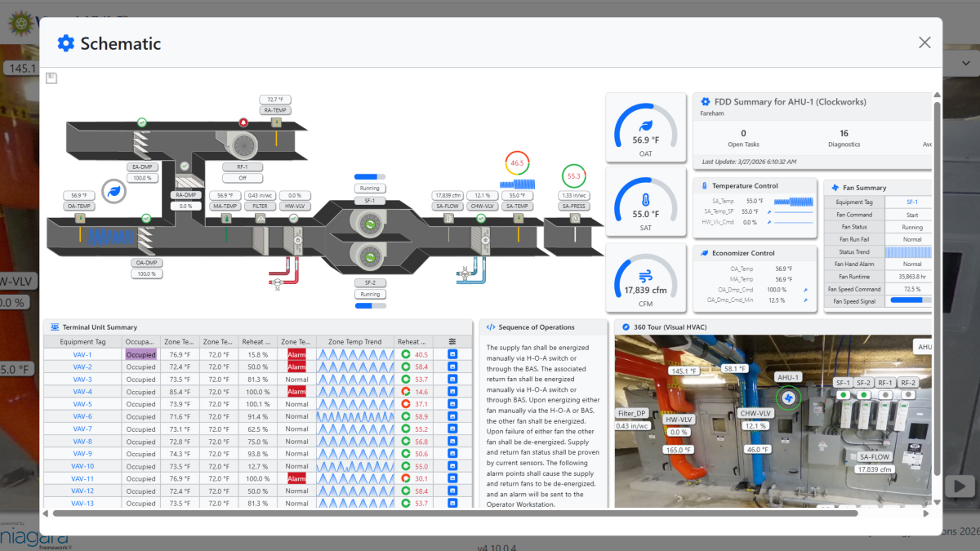Click the OA_Dmp_Cmd pin icon
Screen dimensions: 980x551
pos(806,290)
